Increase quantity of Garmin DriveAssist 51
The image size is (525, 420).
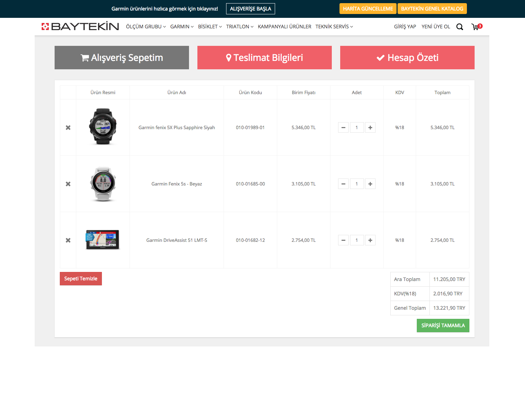[x=370, y=240]
